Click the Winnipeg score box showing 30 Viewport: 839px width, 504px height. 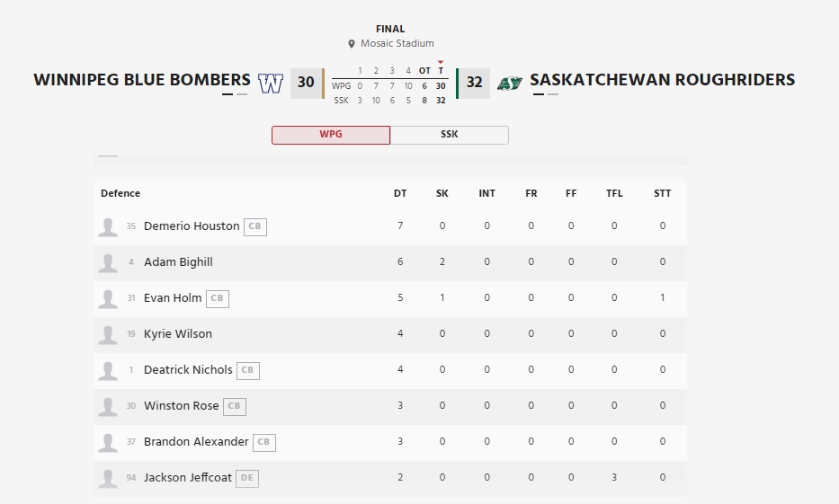(306, 83)
